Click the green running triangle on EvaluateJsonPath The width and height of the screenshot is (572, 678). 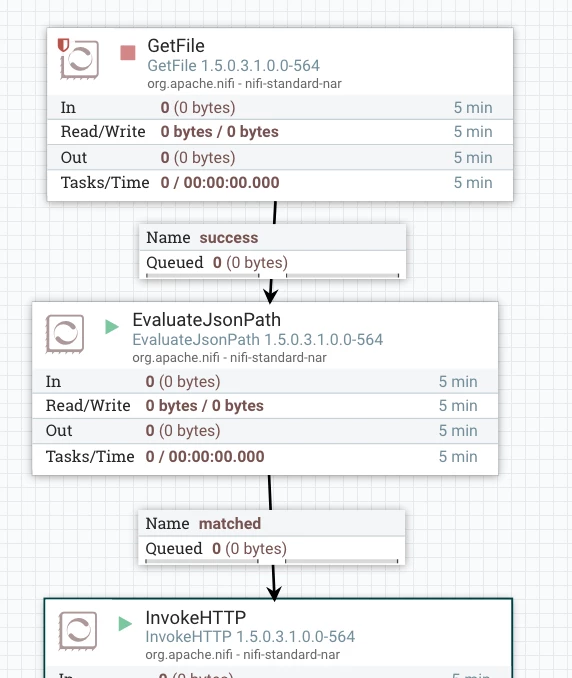point(112,326)
